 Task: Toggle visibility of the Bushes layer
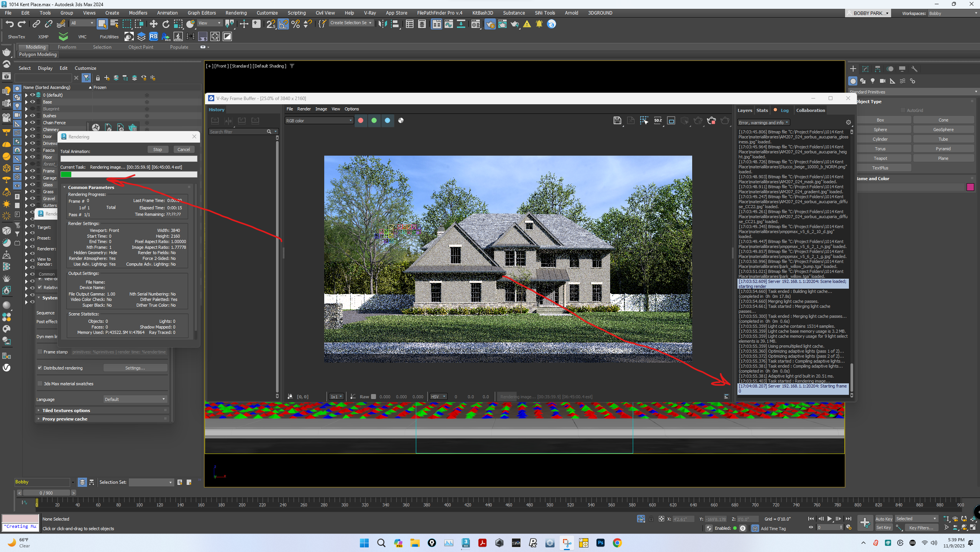coord(33,115)
